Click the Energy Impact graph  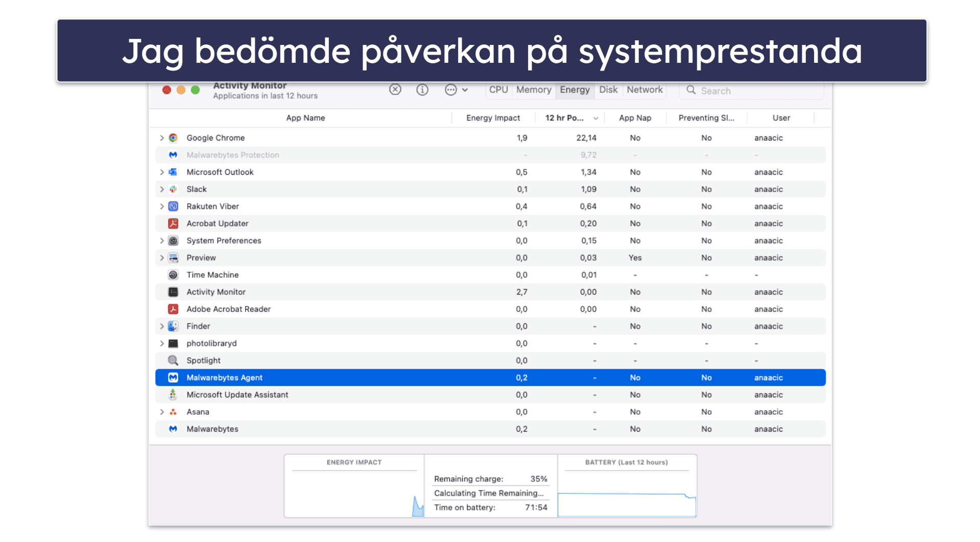pyautogui.click(x=354, y=494)
